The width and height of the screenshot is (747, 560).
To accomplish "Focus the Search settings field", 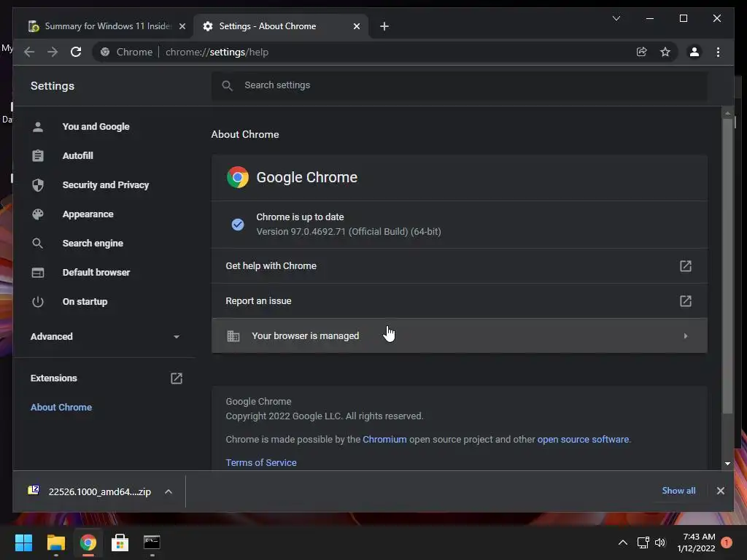I will point(459,85).
